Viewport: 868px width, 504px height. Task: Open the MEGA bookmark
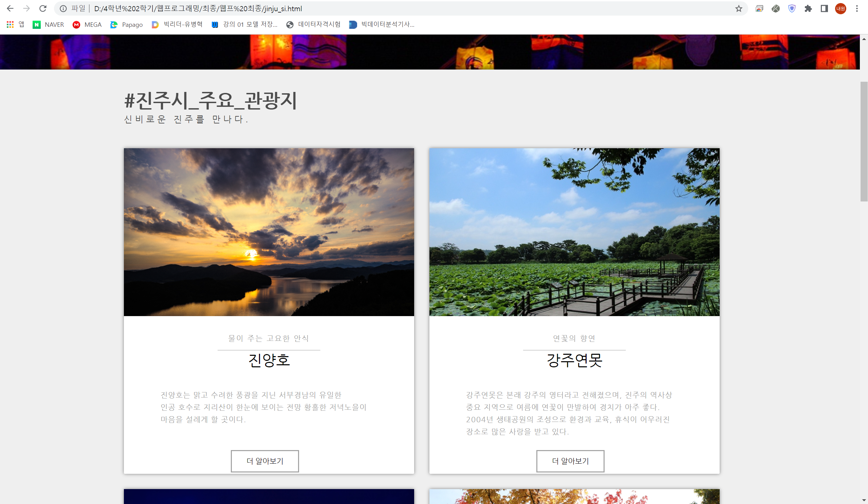coord(87,24)
